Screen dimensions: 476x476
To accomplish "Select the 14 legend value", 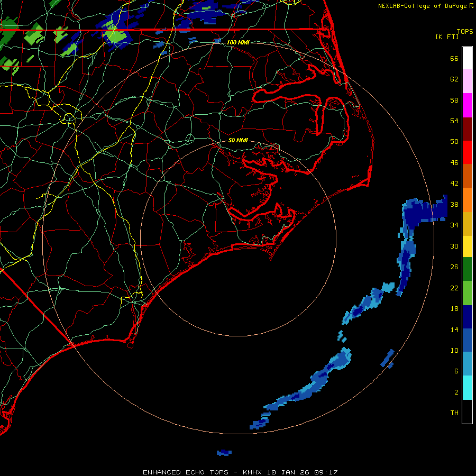I will tap(454, 329).
